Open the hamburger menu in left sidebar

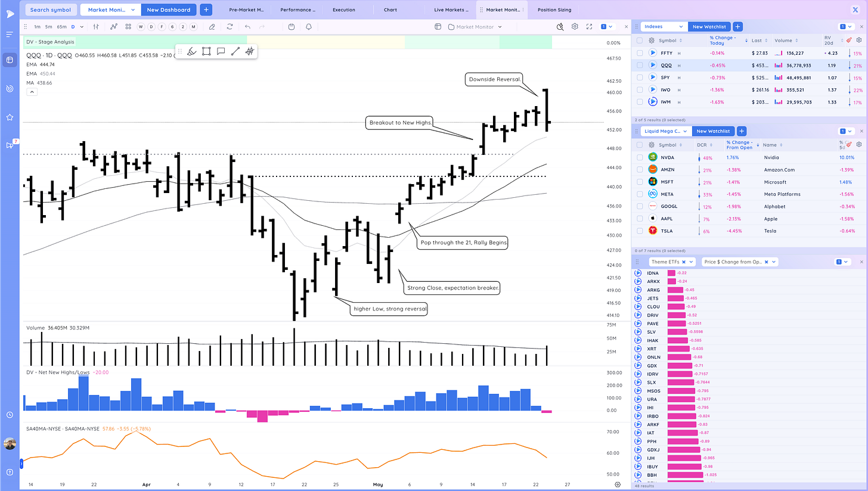(x=10, y=35)
